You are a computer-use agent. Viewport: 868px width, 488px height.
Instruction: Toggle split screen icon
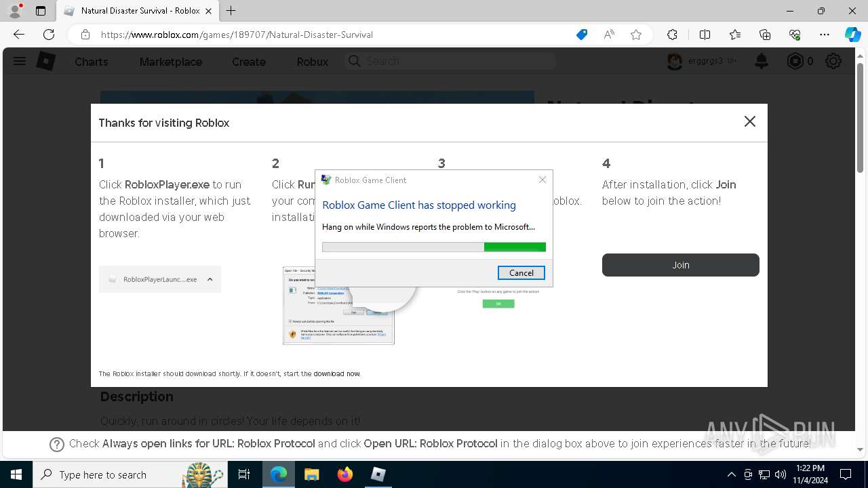[x=705, y=35]
